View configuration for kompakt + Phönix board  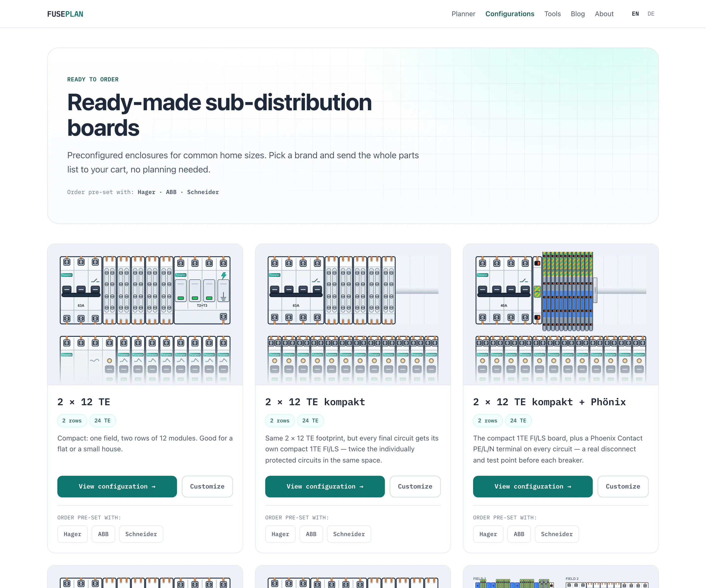coord(532,486)
